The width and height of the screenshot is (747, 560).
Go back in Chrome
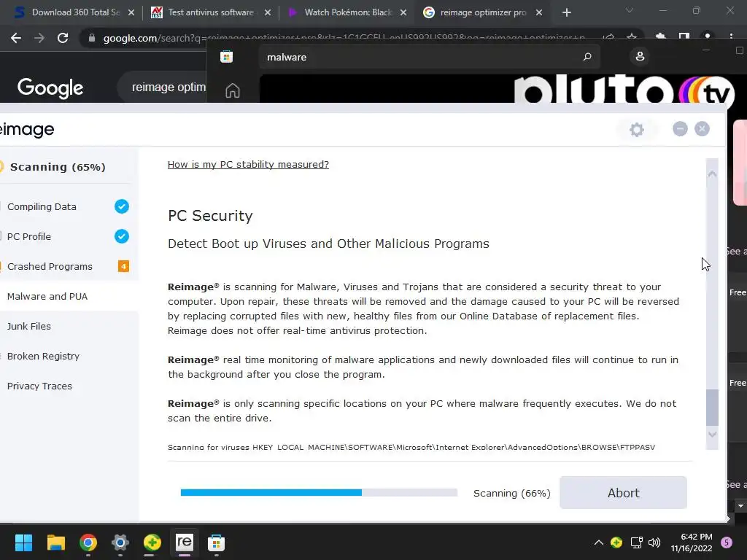coord(16,38)
